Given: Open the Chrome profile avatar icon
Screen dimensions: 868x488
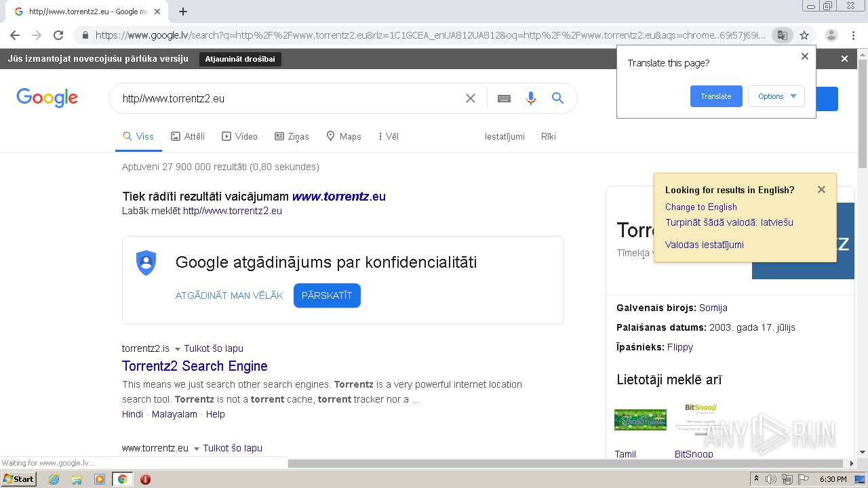Looking at the screenshot, I should (x=831, y=35).
